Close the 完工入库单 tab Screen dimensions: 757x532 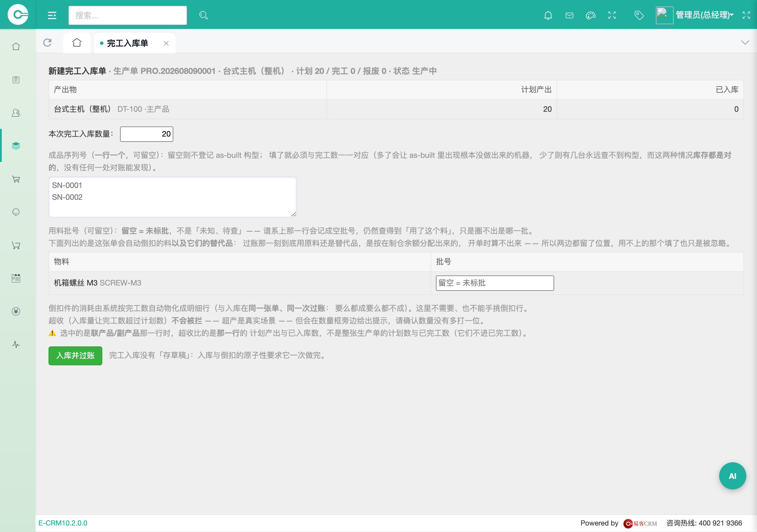click(166, 43)
